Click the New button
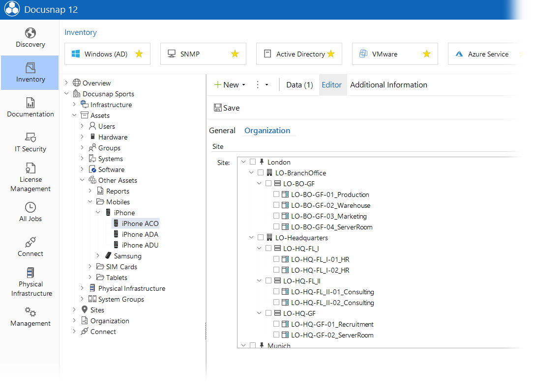Image resolution: width=535 pixels, height=392 pixels. (227, 85)
